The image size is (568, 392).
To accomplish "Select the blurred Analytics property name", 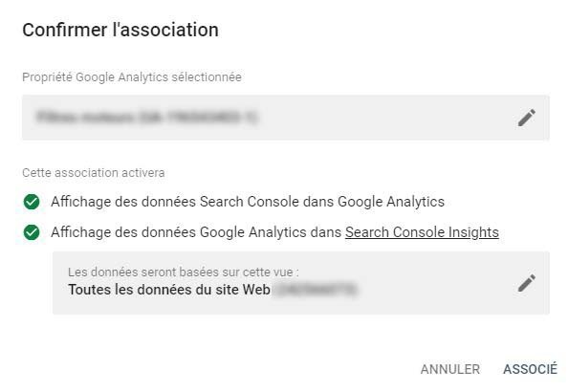I will [x=146, y=118].
